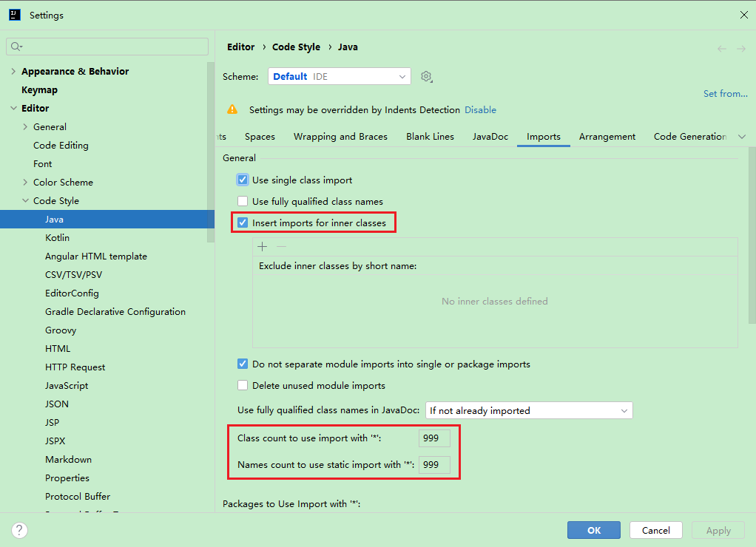Click the search magnifier icon in settings
The width and height of the screenshot is (756, 547).
(16, 47)
